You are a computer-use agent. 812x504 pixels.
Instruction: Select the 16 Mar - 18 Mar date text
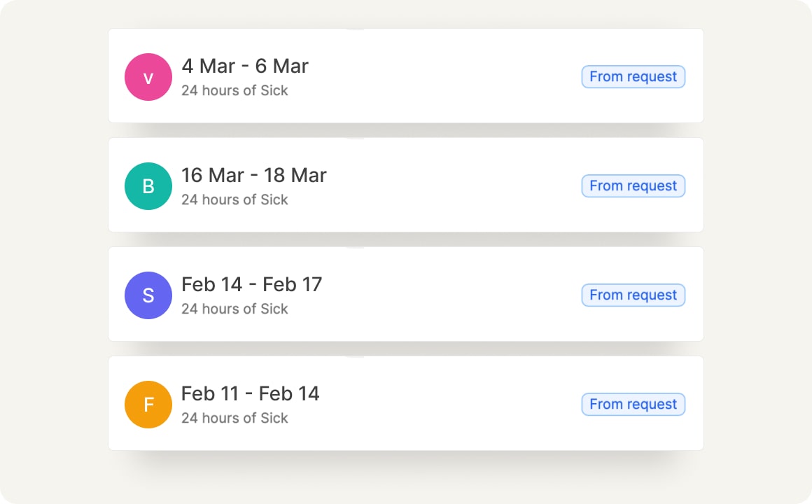(253, 175)
